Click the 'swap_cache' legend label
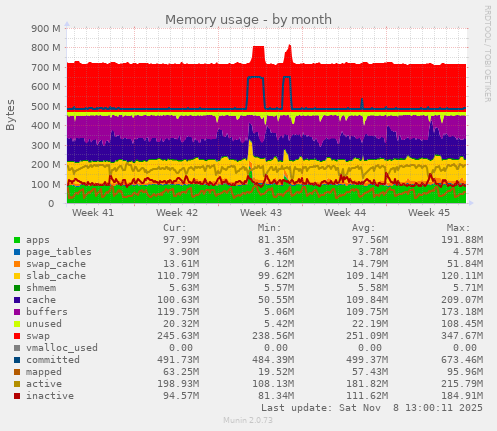Screen dimensions: 497x431 tap(56, 264)
